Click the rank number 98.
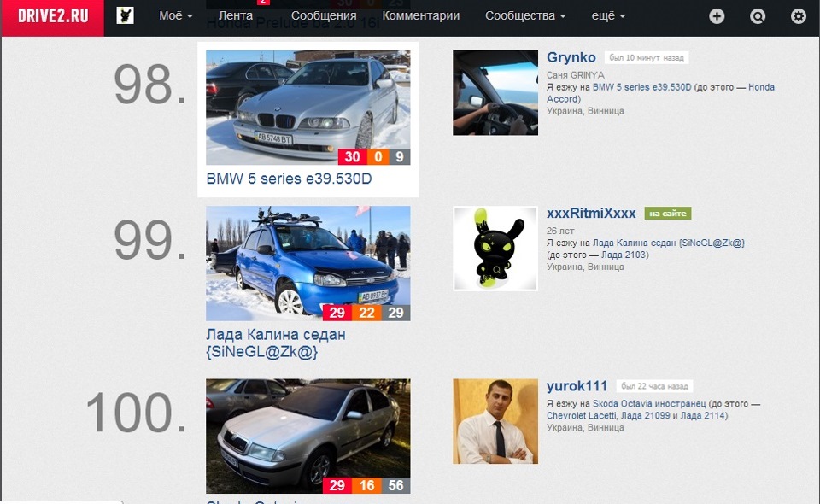Screen dimensions: 820x504 tap(149, 85)
